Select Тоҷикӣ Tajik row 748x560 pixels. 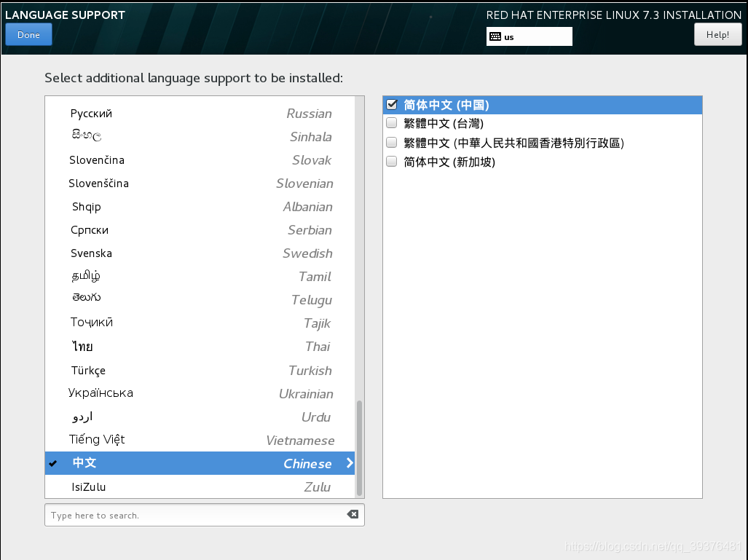tap(200, 323)
